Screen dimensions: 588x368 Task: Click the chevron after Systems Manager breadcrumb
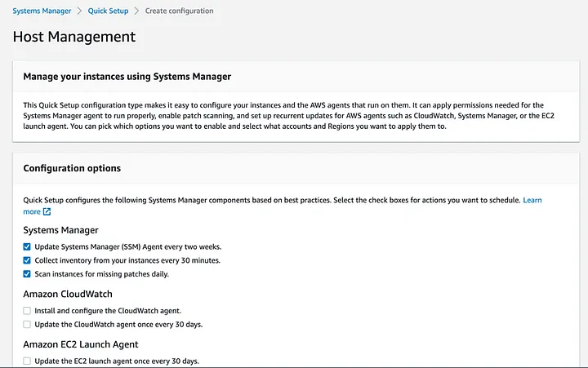(x=79, y=11)
